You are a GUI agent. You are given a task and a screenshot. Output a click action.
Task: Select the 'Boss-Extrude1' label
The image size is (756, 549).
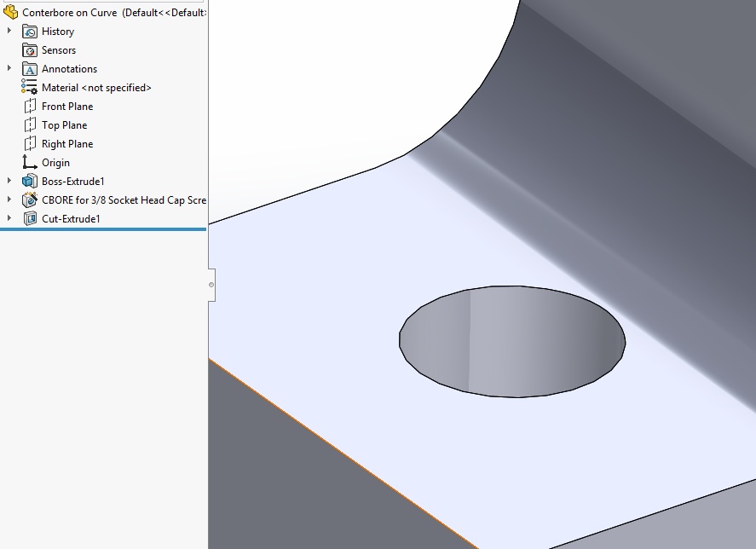[73, 182]
